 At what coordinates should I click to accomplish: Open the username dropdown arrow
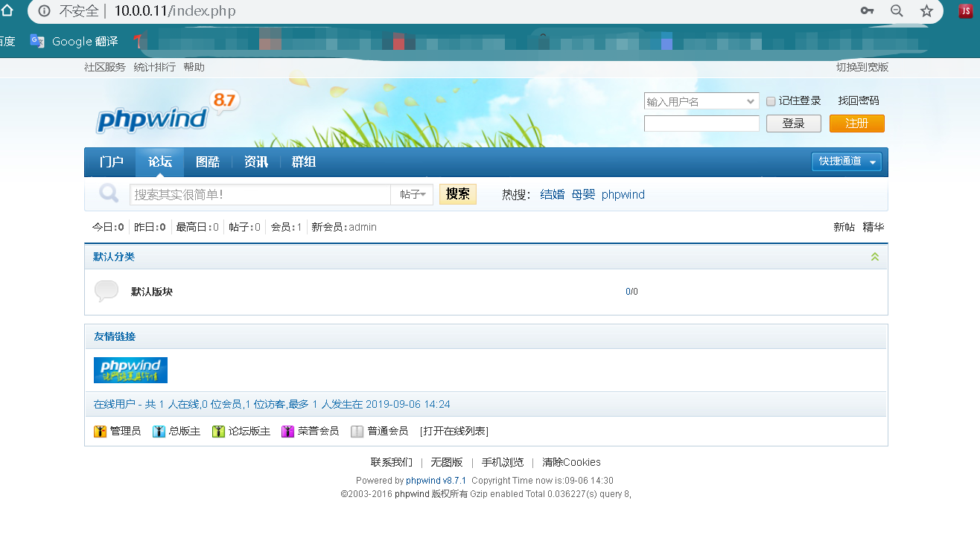[751, 101]
